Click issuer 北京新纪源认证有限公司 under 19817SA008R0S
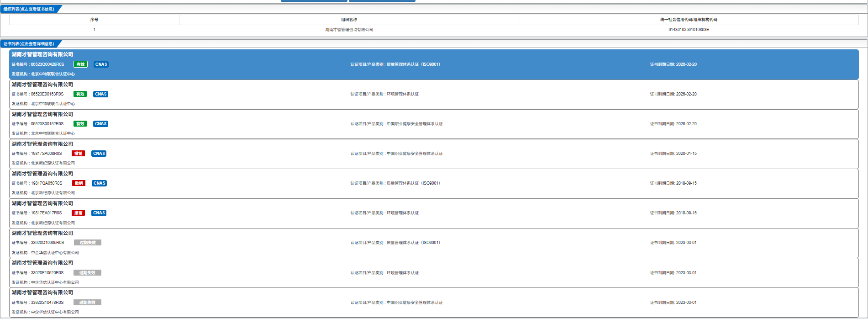 click(53, 163)
